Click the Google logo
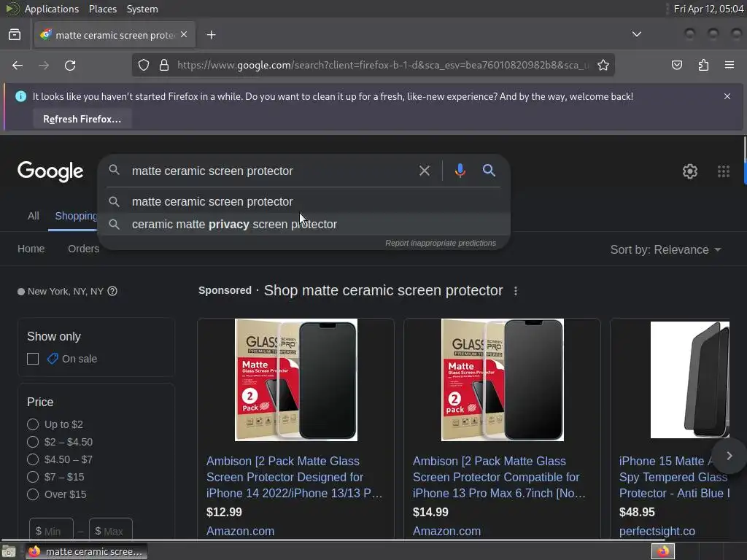Screen dimensions: 747x560 50,171
